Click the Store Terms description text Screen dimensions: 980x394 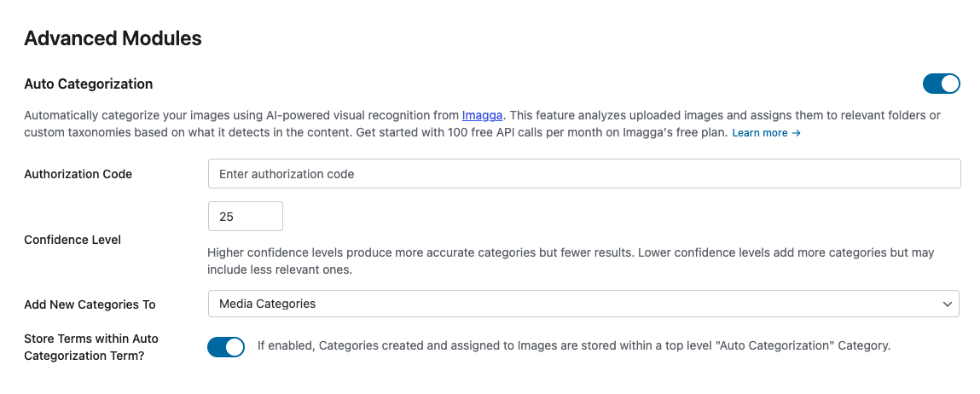coord(573,346)
